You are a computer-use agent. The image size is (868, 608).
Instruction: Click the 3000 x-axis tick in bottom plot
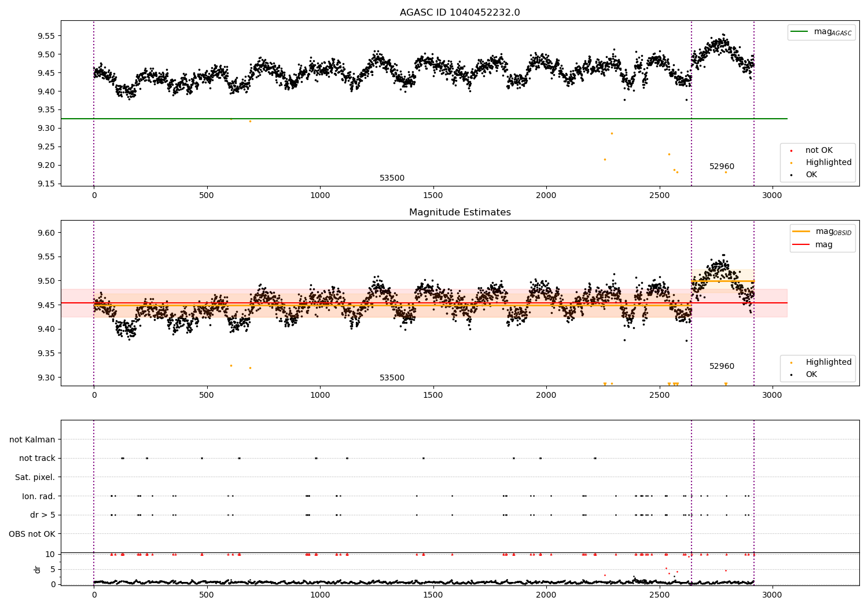tap(772, 595)
